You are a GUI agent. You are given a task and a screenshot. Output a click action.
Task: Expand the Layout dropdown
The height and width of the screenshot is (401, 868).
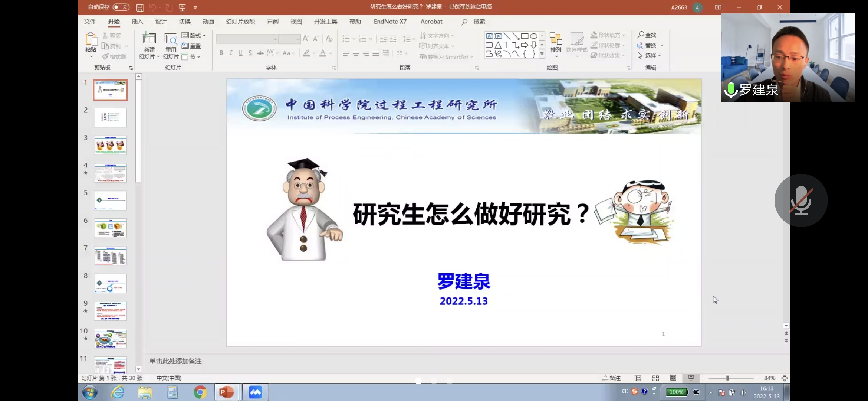(194, 35)
